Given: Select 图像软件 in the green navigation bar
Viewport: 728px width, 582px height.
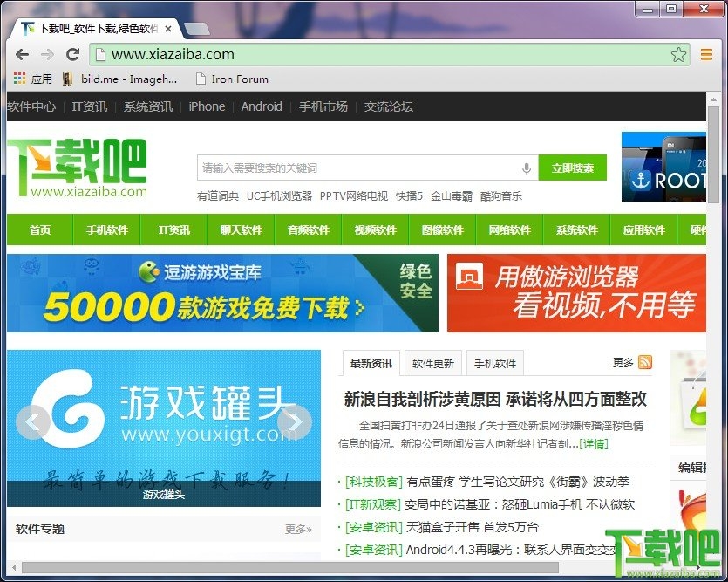Looking at the screenshot, I should pyautogui.click(x=442, y=229).
